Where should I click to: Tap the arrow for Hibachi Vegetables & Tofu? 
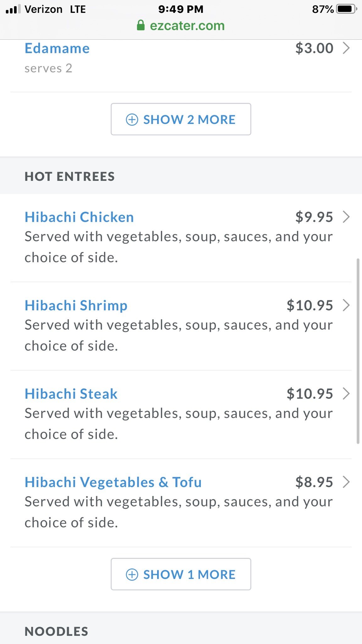pyautogui.click(x=346, y=482)
